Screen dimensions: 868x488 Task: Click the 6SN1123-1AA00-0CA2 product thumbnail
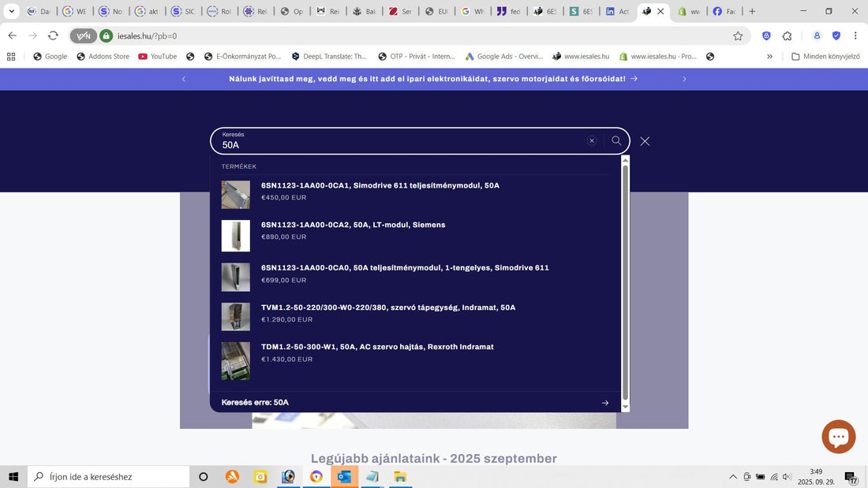click(x=235, y=235)
